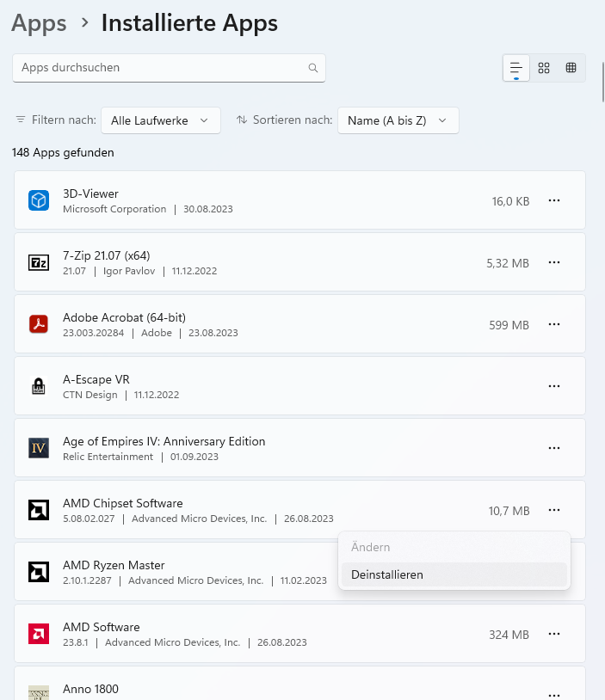
Task: Click the red AMD Software icon
Action: (x=39, y=634)
